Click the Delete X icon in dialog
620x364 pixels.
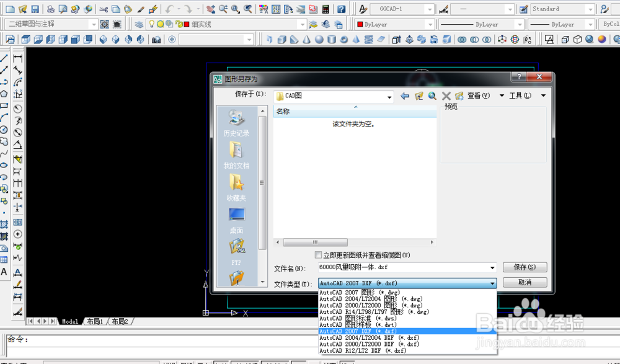click(446, 95)
